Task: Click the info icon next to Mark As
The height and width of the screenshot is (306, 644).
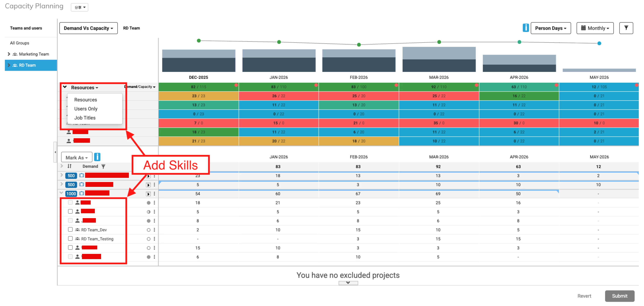Action: (97, 157)
